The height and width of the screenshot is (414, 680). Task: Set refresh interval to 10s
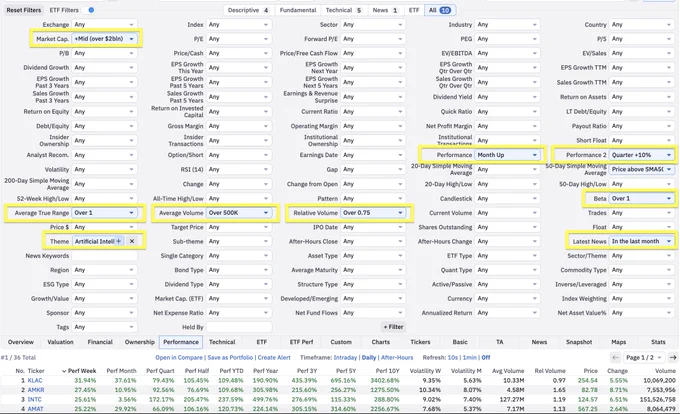point(453,358)
